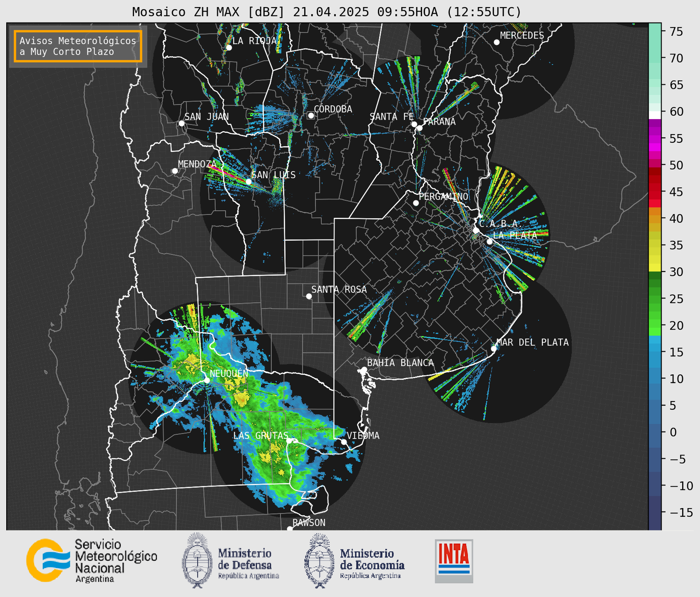The width and height of the screenshot is (700, 597).
Task: Click the 75 value on the color scale
Action: click(x=676, y=32)
